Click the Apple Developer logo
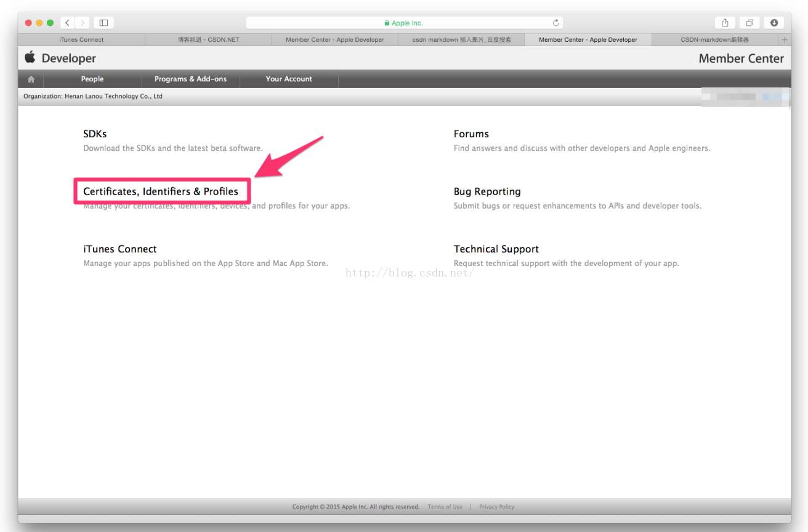The image size is (808, 532). [60, 58]
